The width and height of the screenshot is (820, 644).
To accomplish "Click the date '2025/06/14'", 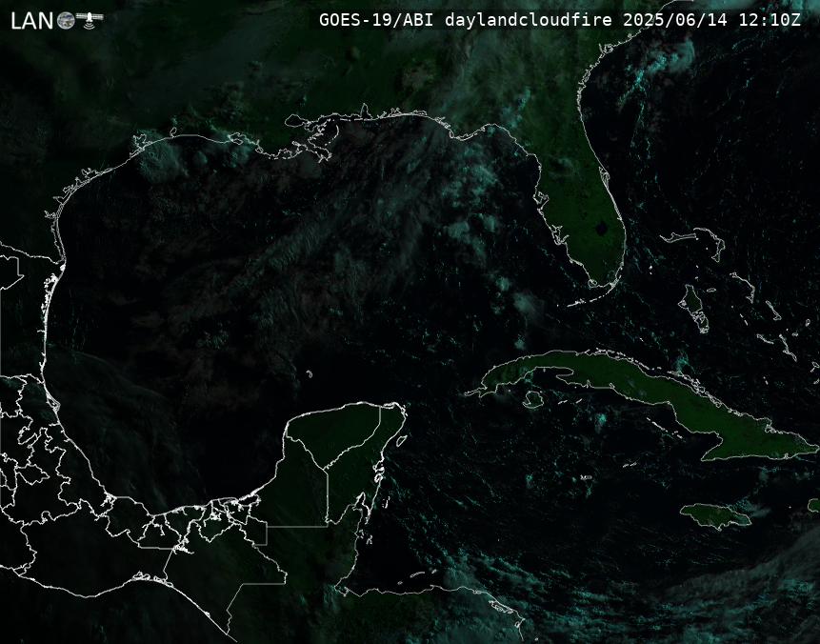I will pyautogui.click(x=675, y=20).
